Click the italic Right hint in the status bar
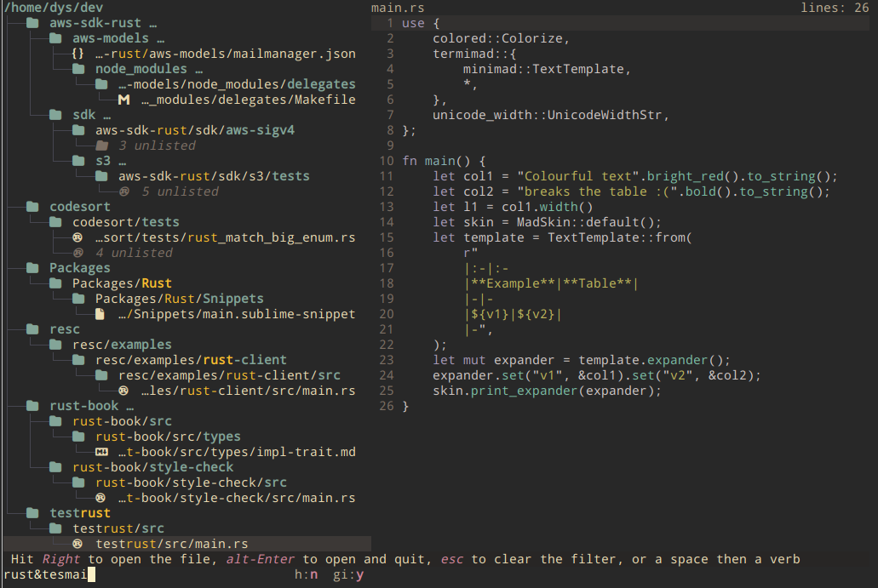 [x=61, y=559]
